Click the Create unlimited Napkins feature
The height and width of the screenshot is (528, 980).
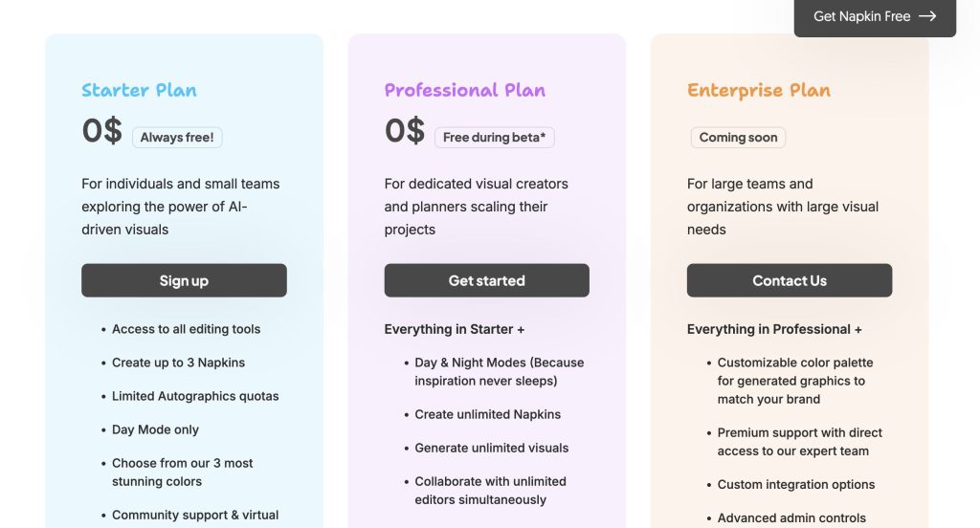[487, 414]
